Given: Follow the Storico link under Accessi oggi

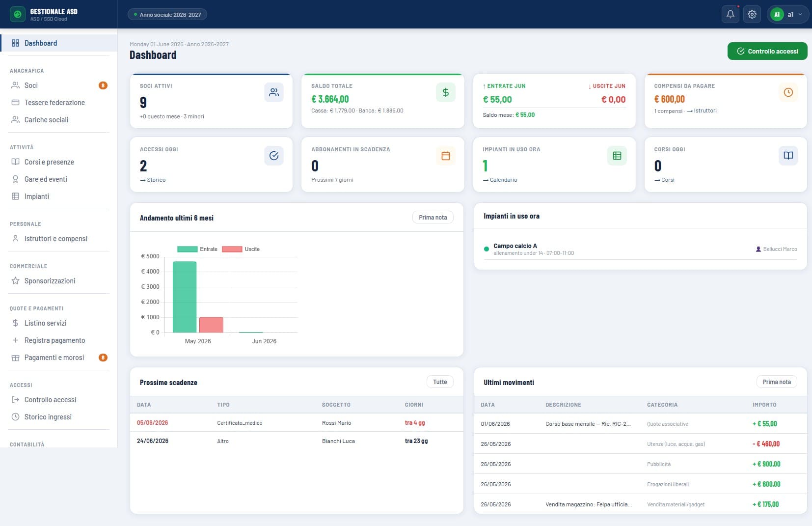Looking at the screenshot, I should [153, 180].
